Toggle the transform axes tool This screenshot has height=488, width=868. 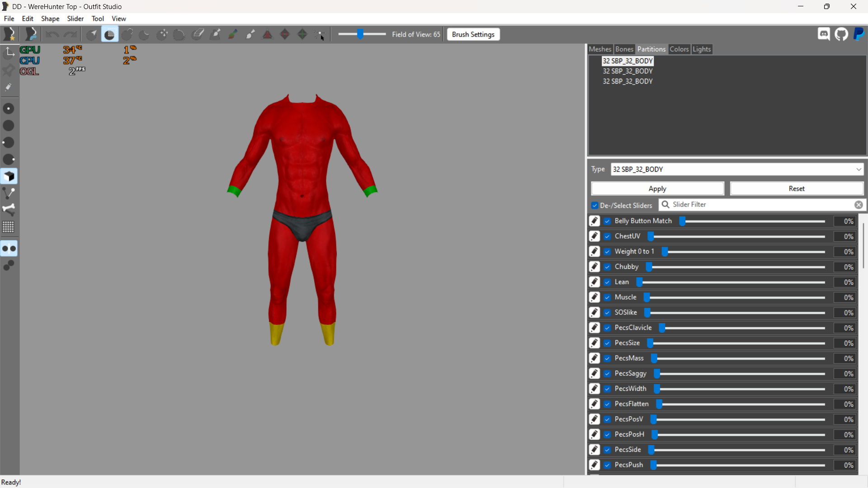tap(9, 53)
